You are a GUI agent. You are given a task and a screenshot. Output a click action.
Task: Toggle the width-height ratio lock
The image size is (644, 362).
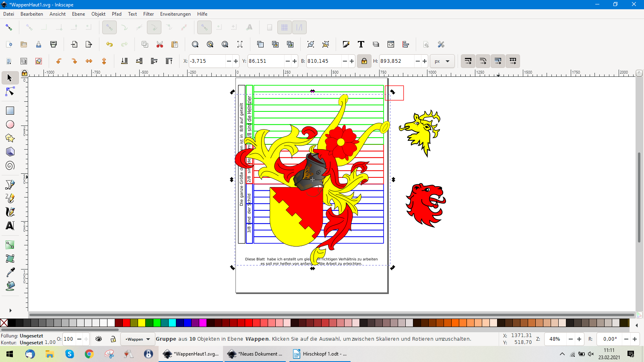point(364,61)
